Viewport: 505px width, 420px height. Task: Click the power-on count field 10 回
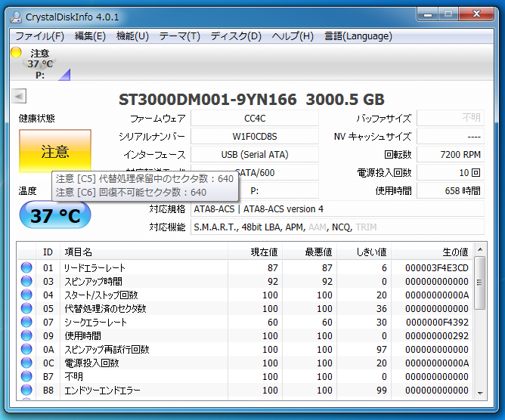[x=451, y=173]
